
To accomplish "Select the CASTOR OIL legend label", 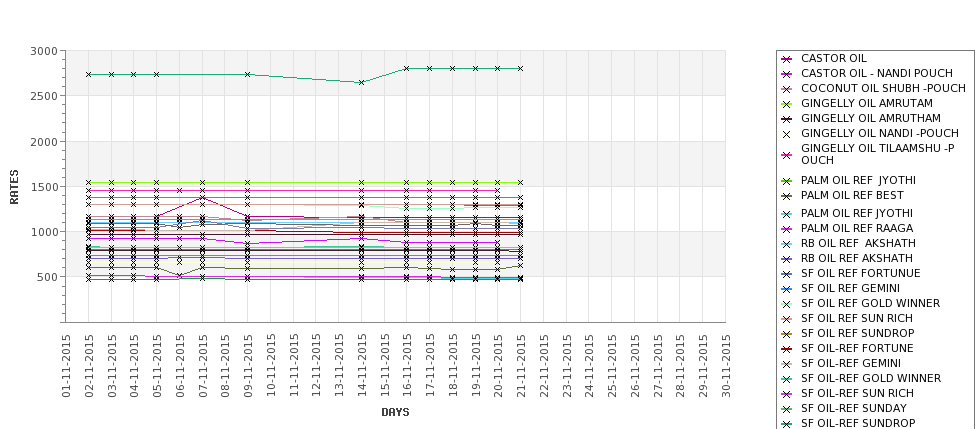I will pos(833,58).
